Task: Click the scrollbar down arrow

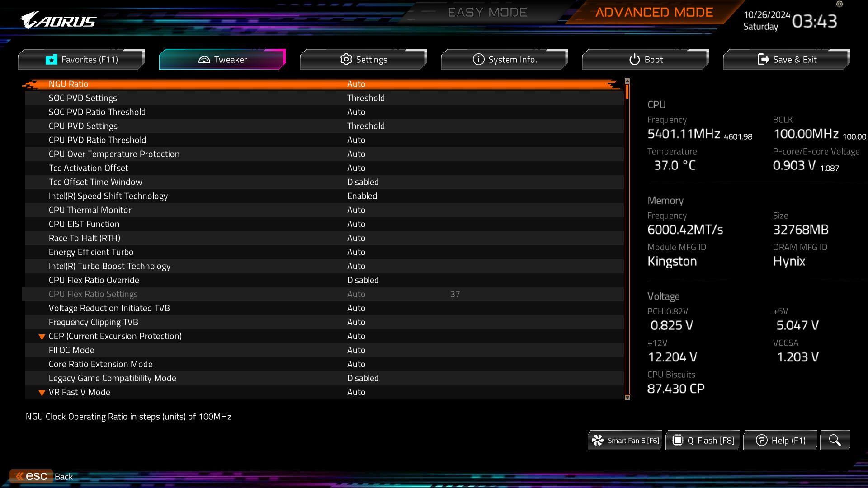Action: coord(627,398)
